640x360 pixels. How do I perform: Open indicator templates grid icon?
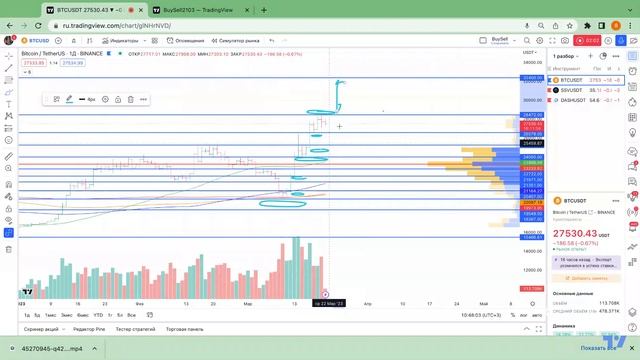coord(155,40)
